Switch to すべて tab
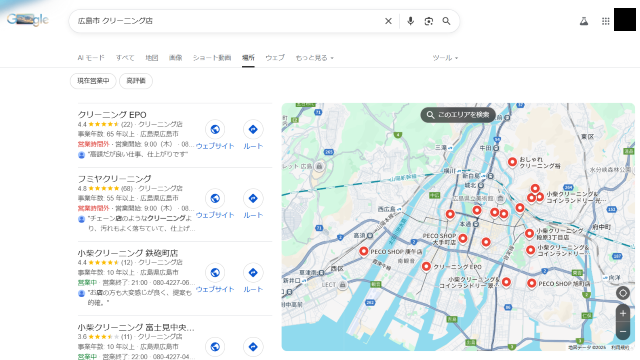 click(125, 58)
